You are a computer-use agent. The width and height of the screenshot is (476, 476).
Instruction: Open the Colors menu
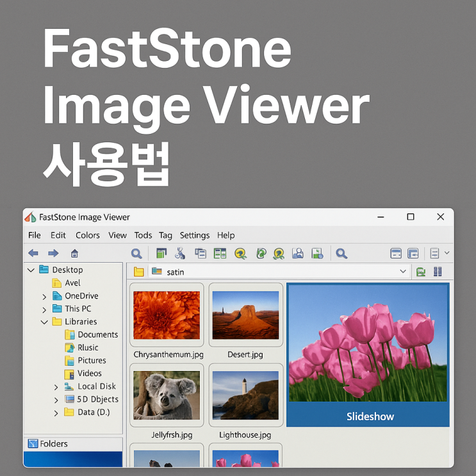coord(87,235)
